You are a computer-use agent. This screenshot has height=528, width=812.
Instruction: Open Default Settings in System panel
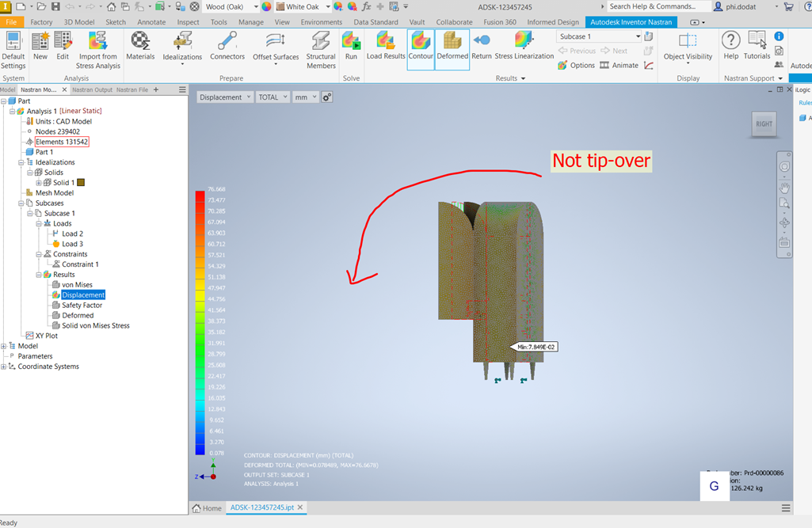pos(13,50)
